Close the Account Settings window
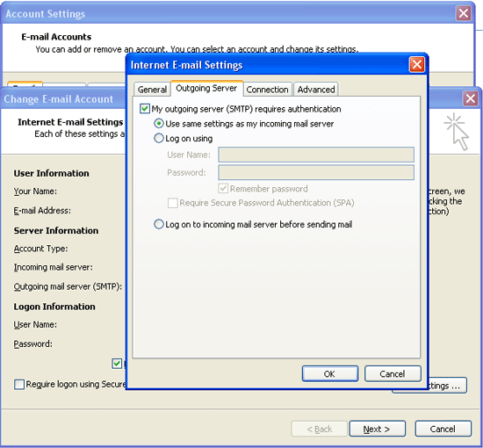 464,13
